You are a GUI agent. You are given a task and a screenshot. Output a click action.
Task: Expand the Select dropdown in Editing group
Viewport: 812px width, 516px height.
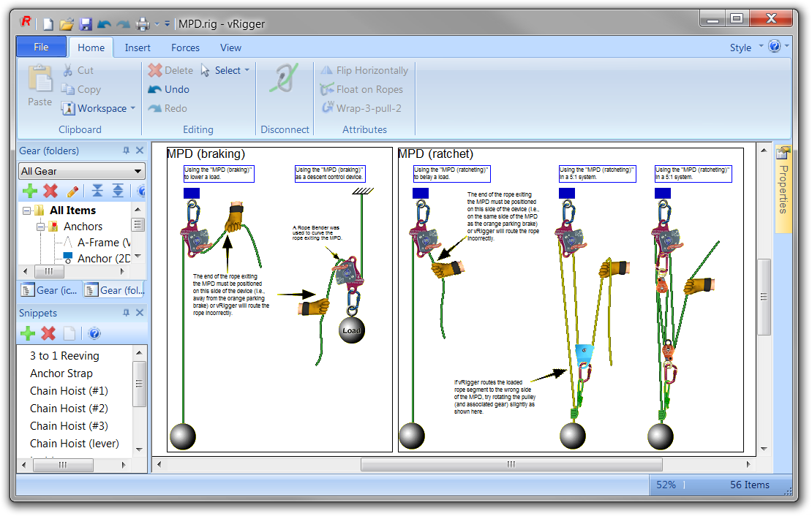247,70
